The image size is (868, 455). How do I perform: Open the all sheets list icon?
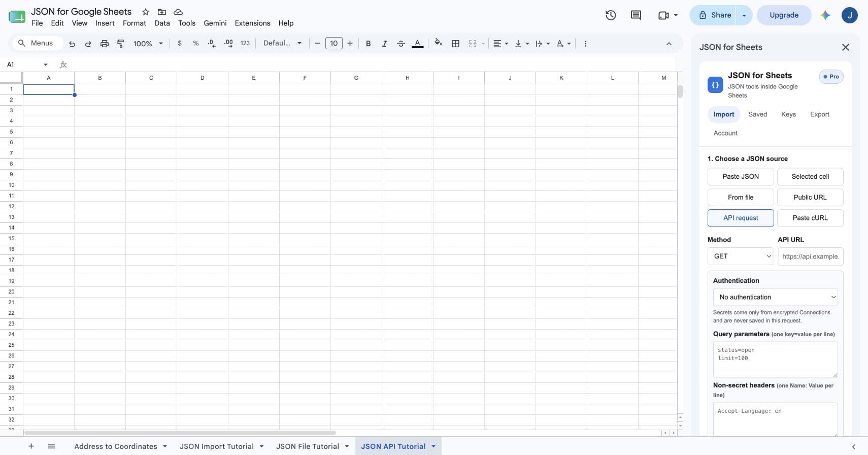(51, 446)
